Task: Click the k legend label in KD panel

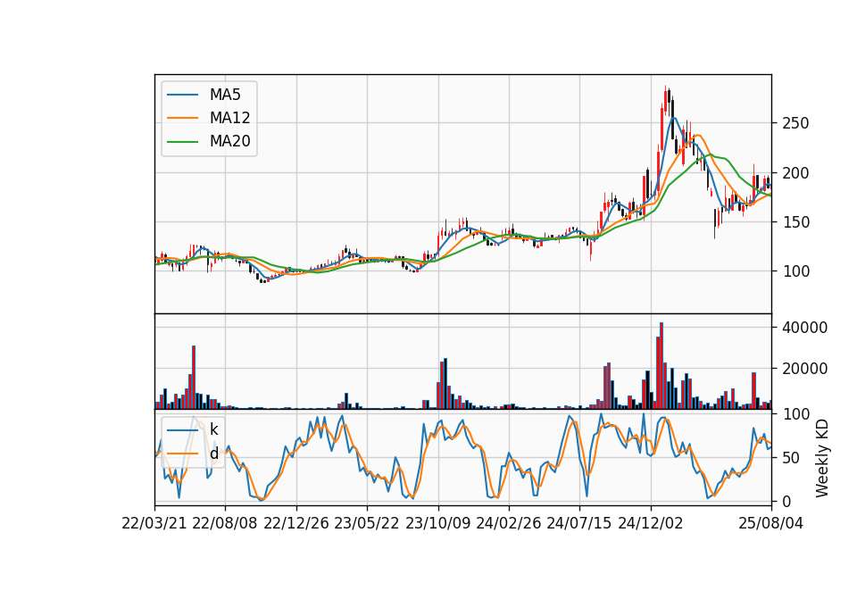Action: coord(213,429)
